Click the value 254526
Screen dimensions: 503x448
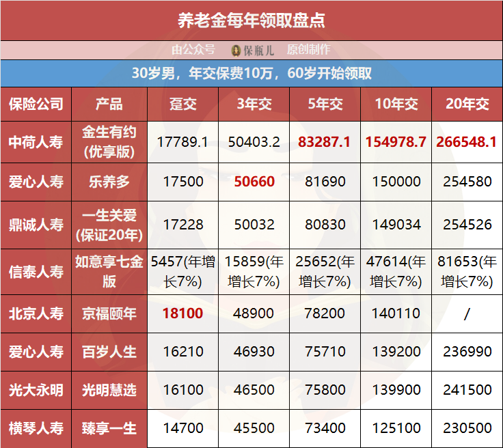(467, 225)
